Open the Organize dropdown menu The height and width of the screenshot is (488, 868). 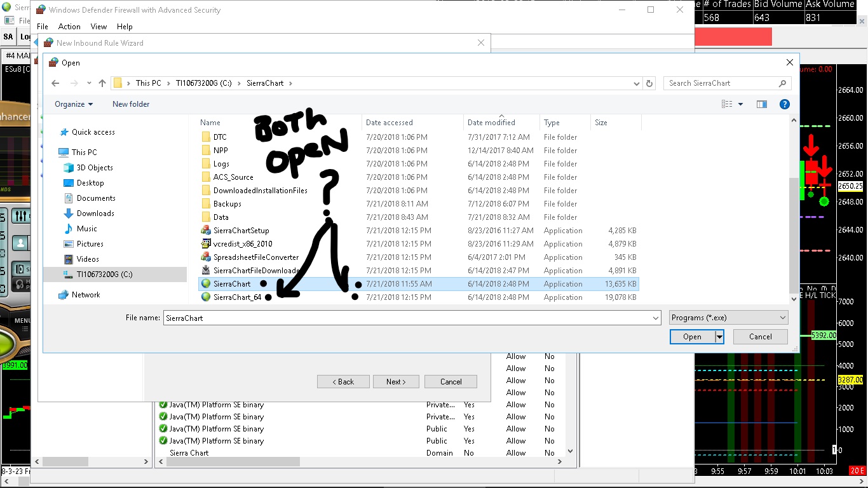pyautogui.click(x=74, y=104)
